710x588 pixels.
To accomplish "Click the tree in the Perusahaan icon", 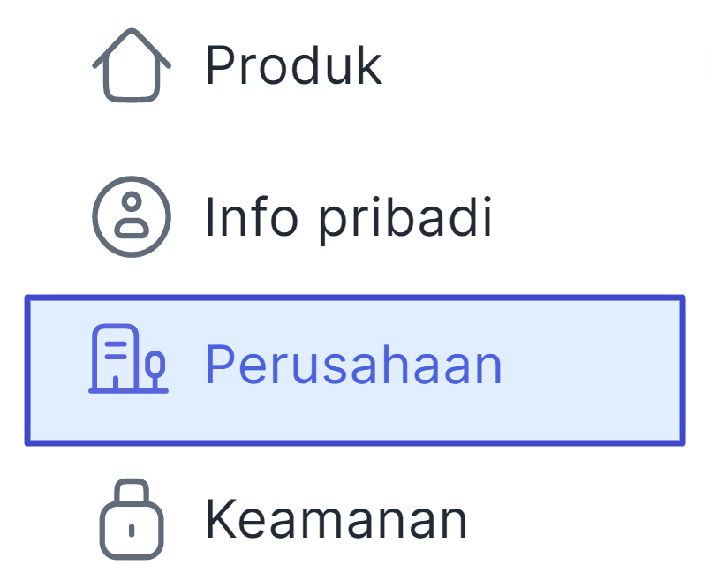I will click(x=155, y=369).
